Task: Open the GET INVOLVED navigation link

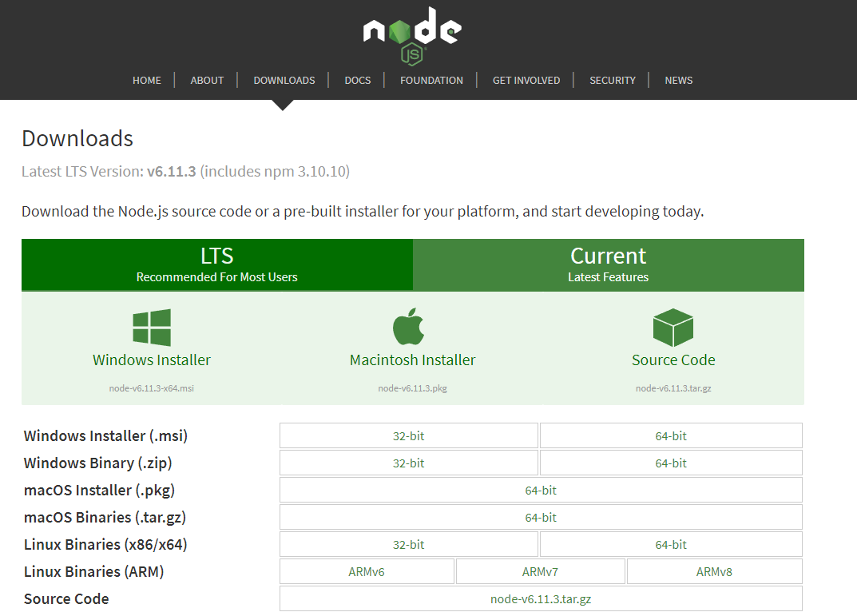Action: click(x=526, y=81)
